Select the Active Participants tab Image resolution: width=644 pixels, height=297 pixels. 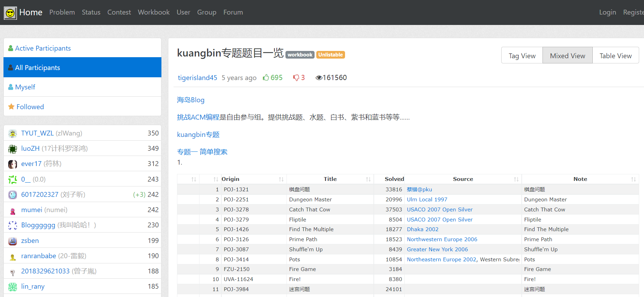tap(43, 49)
